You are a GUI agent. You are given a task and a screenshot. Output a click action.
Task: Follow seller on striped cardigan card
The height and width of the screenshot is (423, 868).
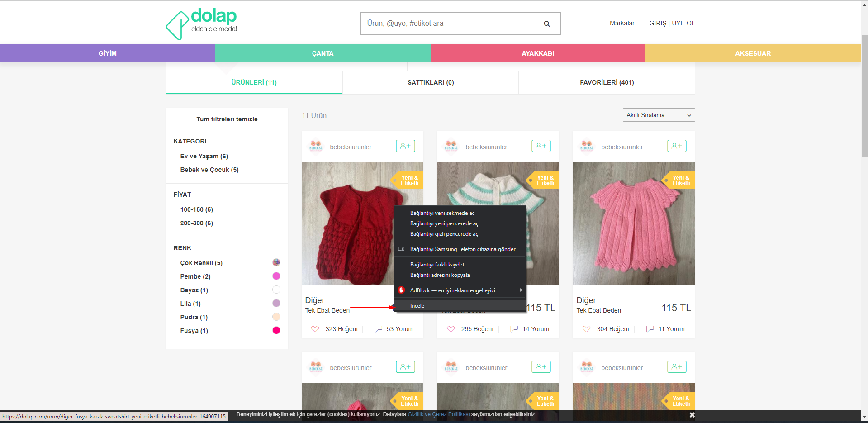tap(541, 146)
